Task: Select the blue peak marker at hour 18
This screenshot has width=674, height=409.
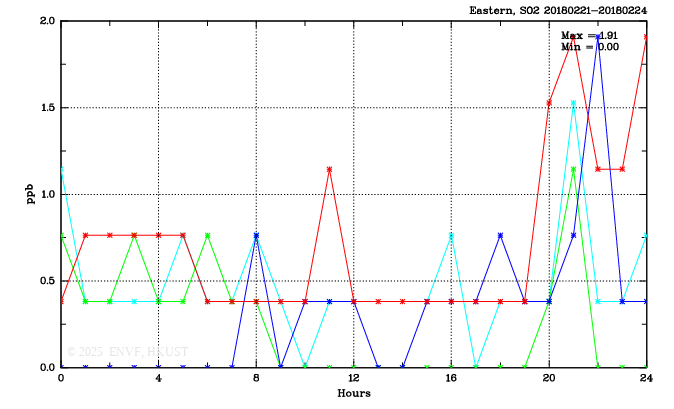Action: (500, 235)
